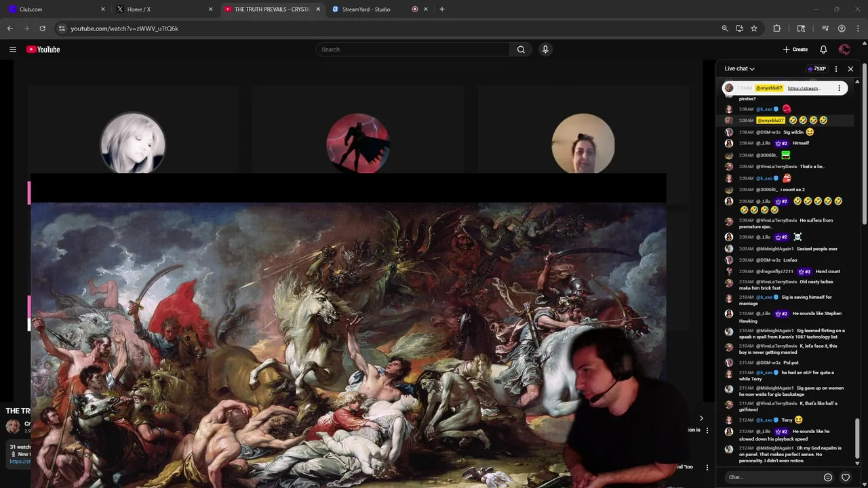
Task: Expand the Live chat mode dropdown
Action: pos(739,68)
